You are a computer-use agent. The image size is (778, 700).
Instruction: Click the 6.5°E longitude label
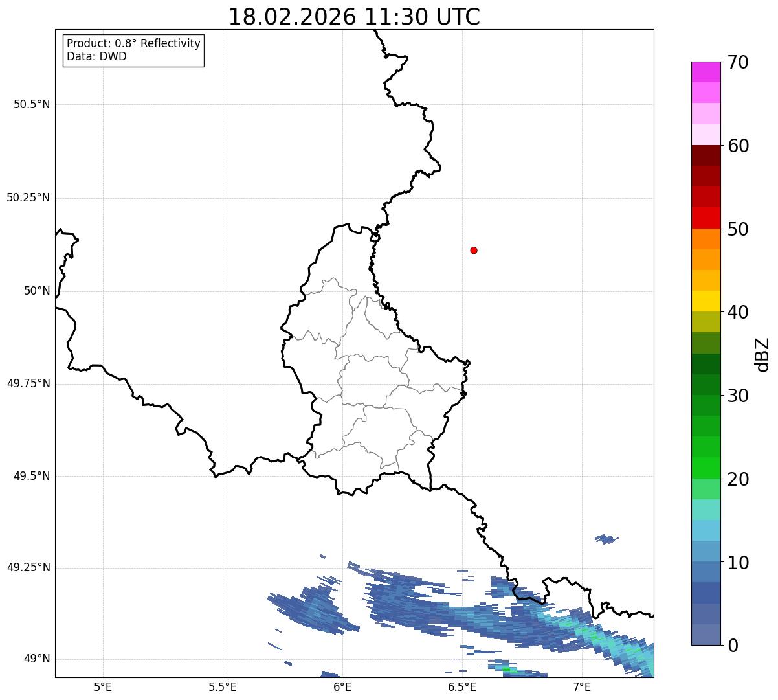click(462, 686)
